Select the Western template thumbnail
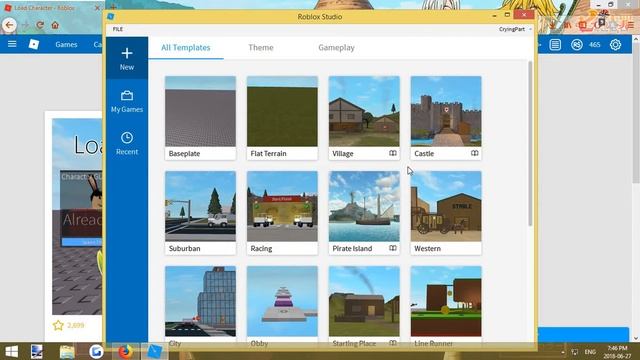This screenshot has width=640, height=360. point(446,206)
